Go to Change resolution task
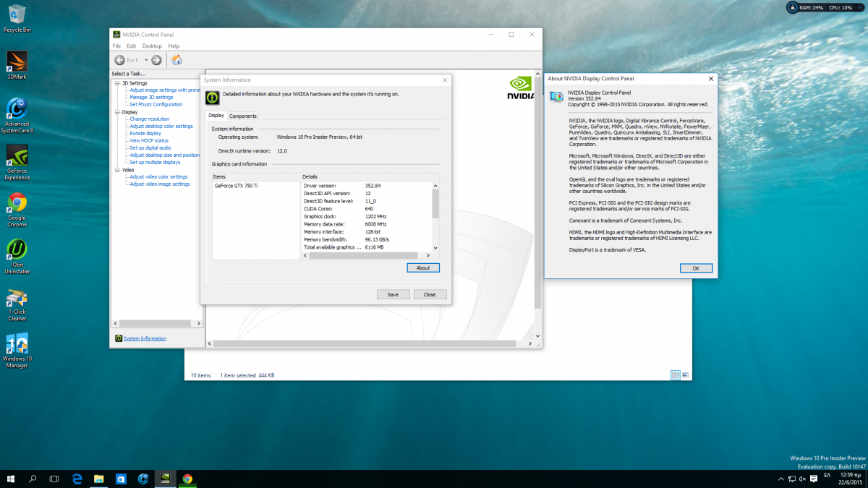The height and width of the screenshot is (488, 868). (150, 119)
